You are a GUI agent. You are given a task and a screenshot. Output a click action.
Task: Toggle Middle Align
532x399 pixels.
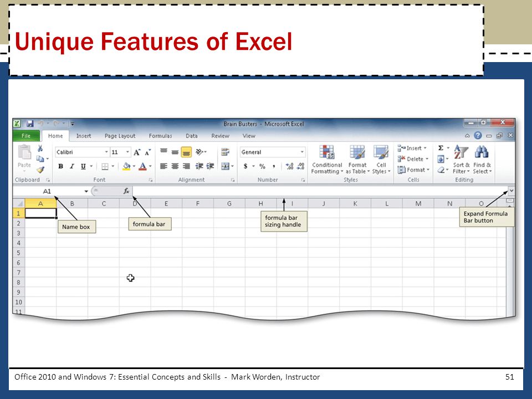175,152
